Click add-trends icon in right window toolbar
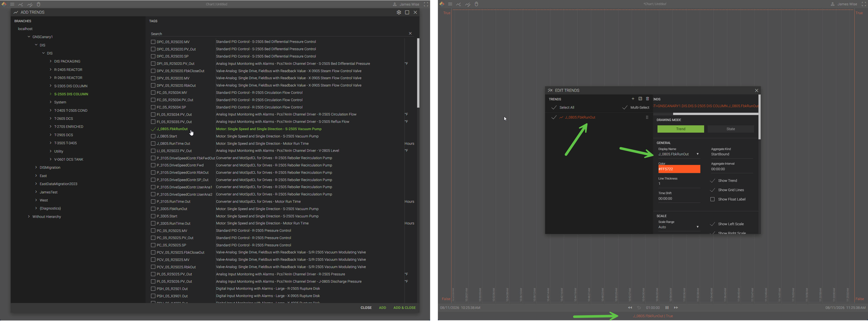Image resolution: width=868 pixels, height=321 pixels. [x=459, y=4]
